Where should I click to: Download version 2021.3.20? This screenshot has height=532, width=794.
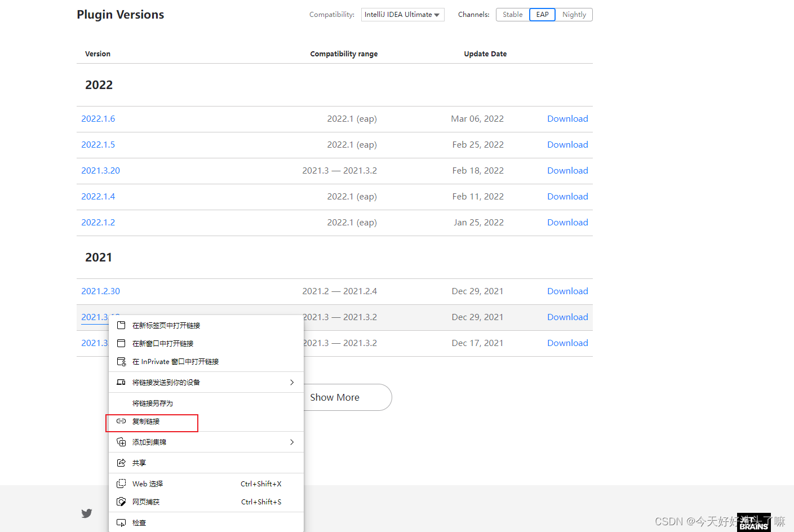pos(567,170)
